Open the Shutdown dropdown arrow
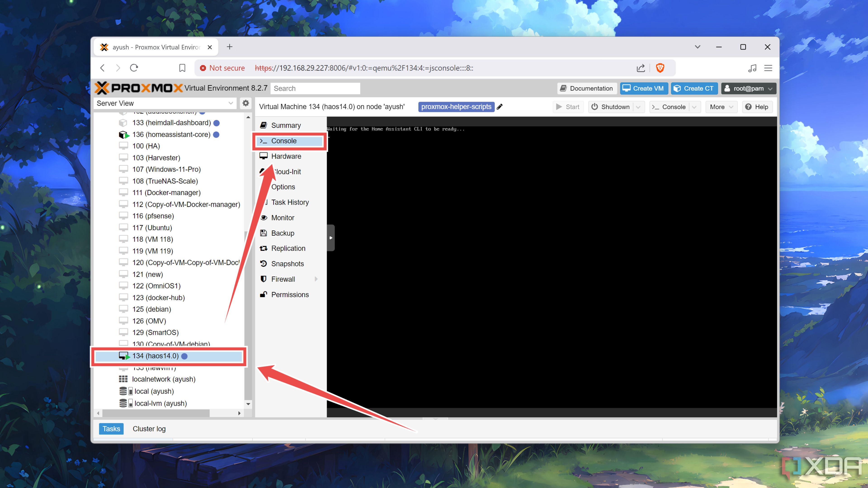 pos(639,107)
